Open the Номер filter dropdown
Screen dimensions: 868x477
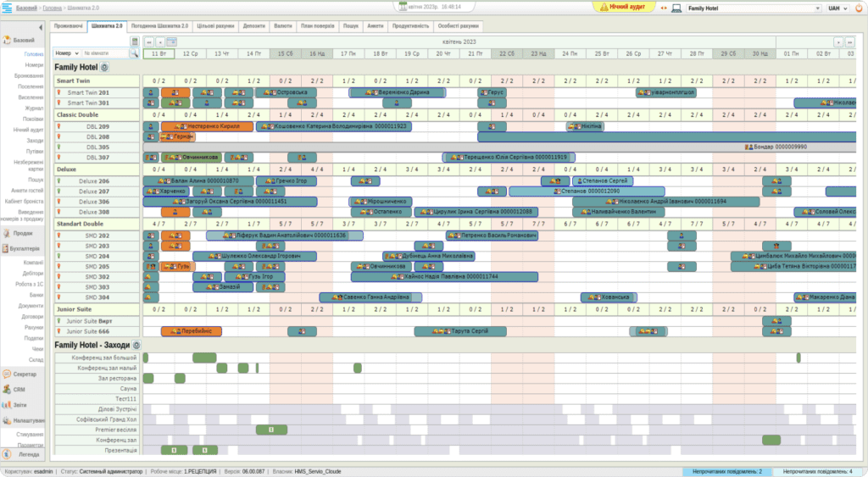coord(66,53)
